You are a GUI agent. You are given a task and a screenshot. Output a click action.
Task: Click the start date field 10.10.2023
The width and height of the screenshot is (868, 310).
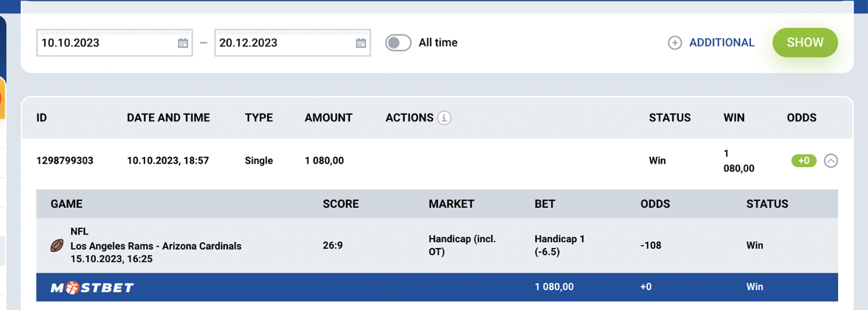click(104, 43)
